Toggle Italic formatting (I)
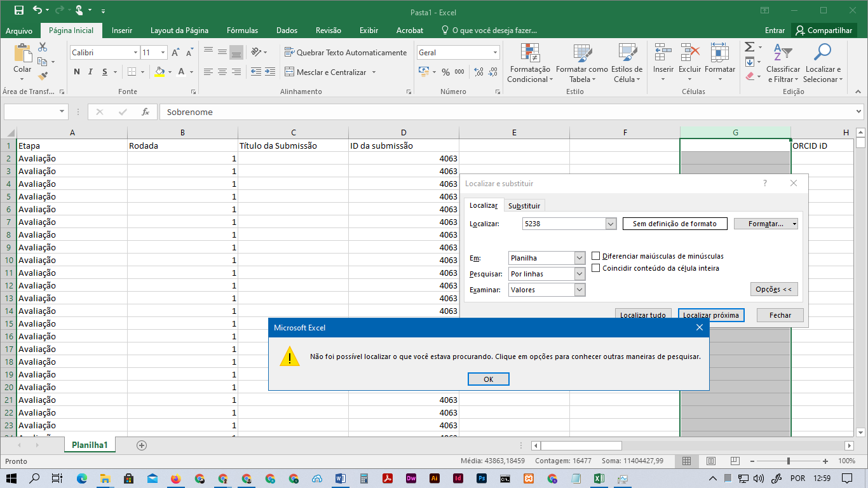 coord(91,72)
